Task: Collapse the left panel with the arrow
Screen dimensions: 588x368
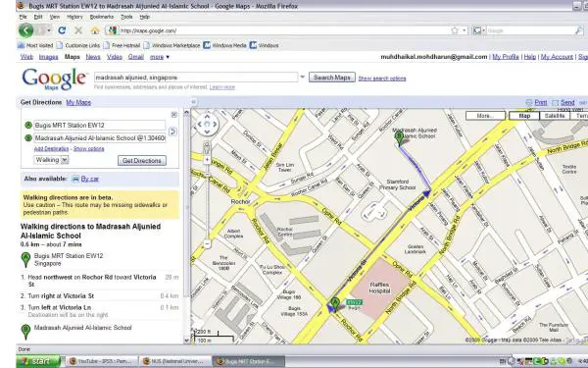Action: (193, 102)
